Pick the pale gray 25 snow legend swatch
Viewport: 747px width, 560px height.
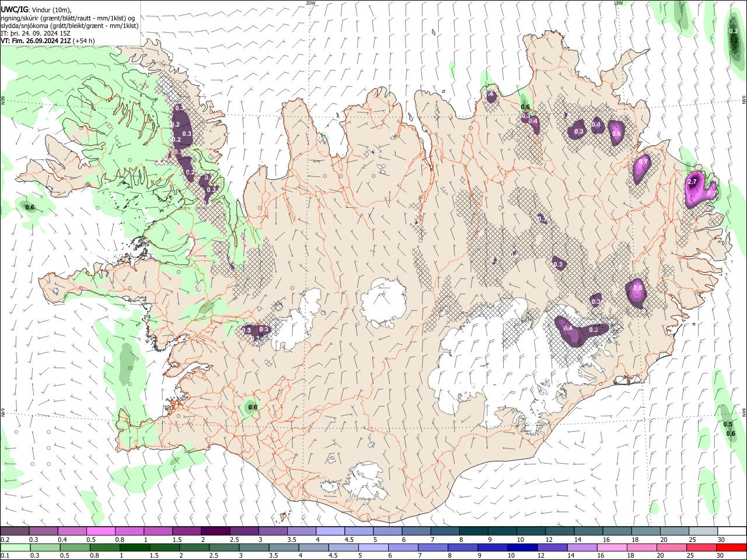pos(703,531)
